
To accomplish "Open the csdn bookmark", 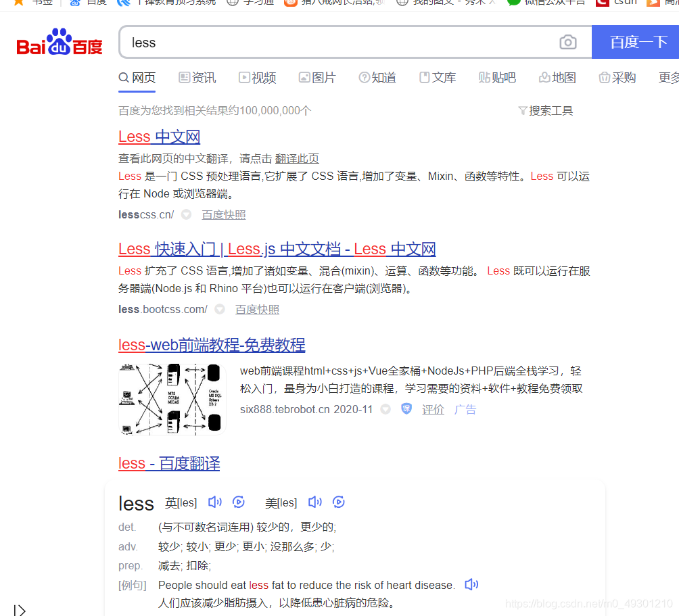I will click(617, 3).
